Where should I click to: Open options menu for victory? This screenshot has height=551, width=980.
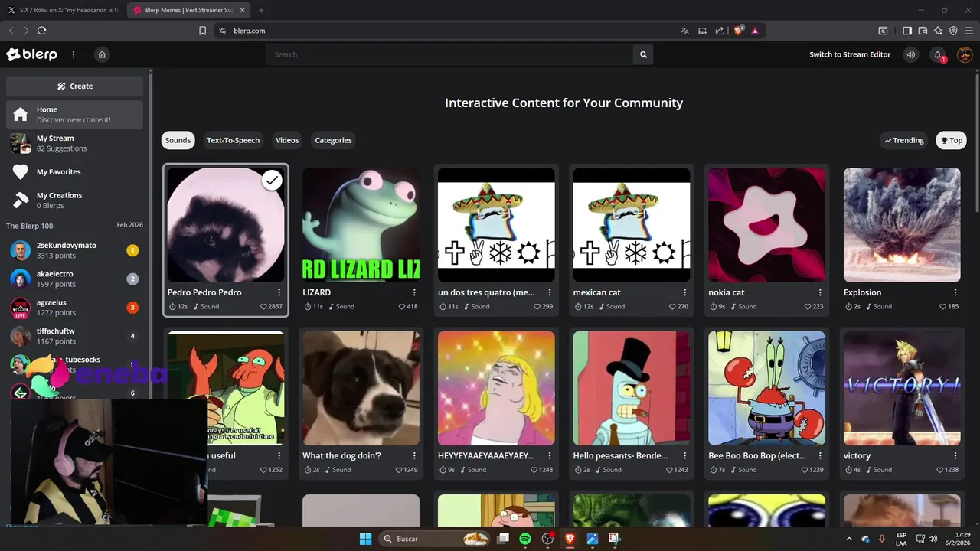[x=955, y=455]
